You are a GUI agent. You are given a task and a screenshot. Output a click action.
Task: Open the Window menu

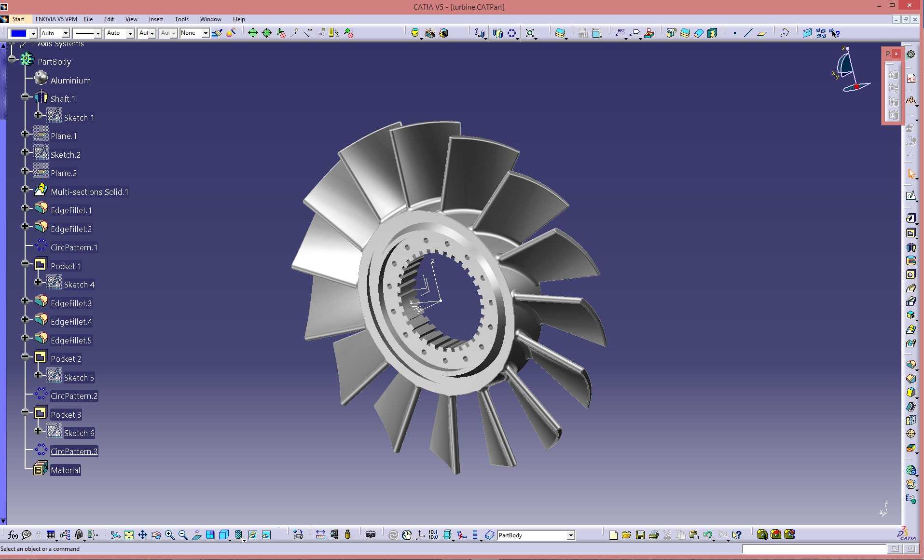coord(211,19)
